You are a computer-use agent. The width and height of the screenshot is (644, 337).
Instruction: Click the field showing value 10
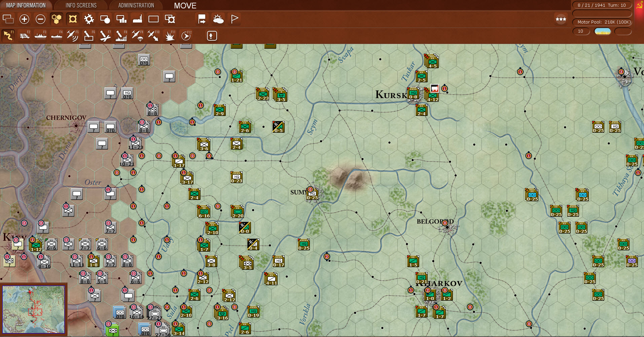click(581, 31)
